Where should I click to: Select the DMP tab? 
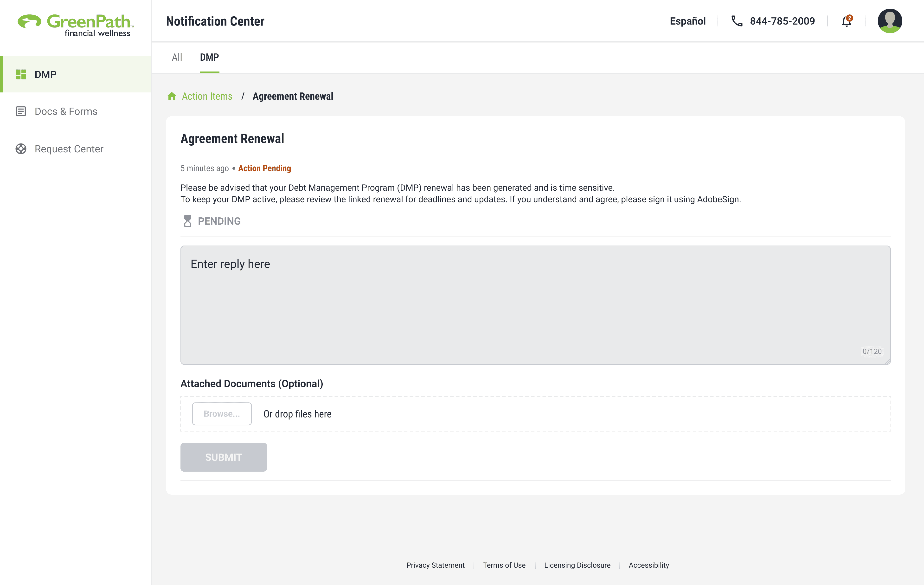(x=209, y=58)
